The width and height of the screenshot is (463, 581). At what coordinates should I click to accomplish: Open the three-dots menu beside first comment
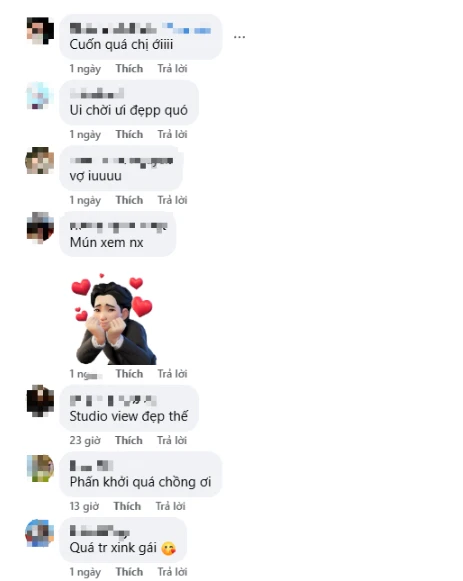tap(239, 37)
